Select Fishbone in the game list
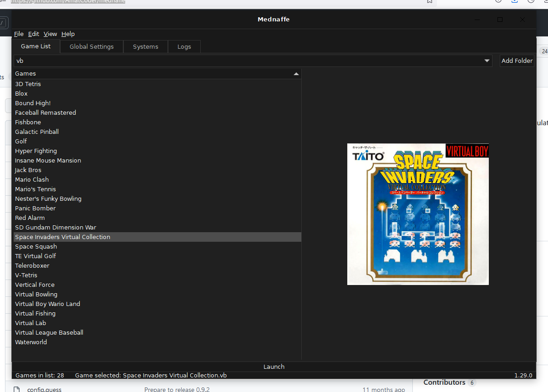 pyautogui.click(x=157, y=122)
